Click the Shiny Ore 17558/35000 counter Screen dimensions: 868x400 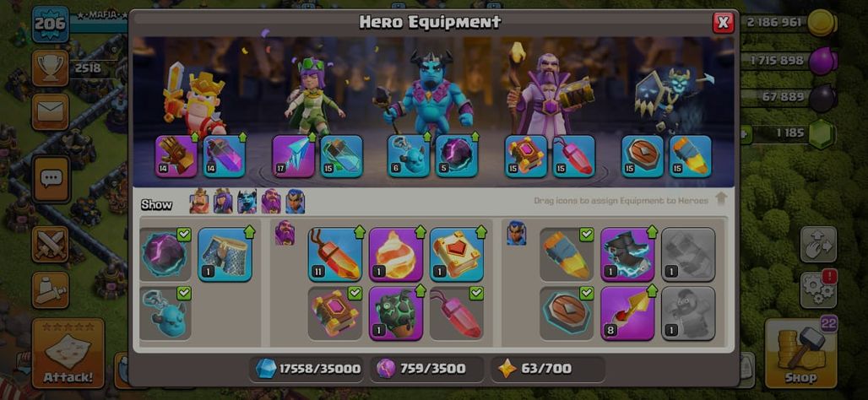[x=307, y=369]
